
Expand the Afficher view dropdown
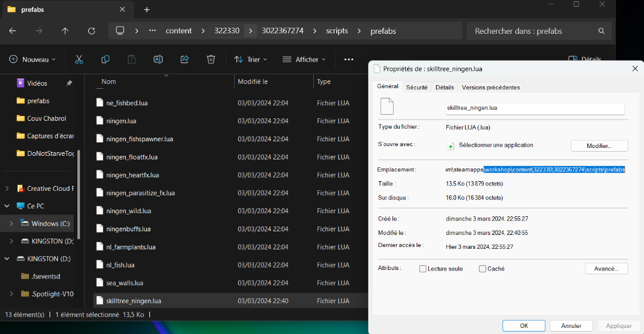pos(304,59)
